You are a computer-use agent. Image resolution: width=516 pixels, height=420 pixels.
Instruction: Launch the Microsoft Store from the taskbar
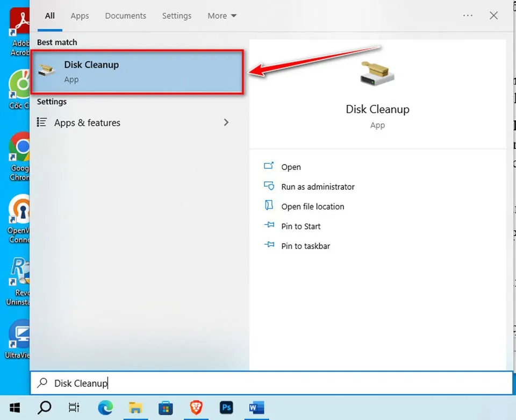[166, 408]
